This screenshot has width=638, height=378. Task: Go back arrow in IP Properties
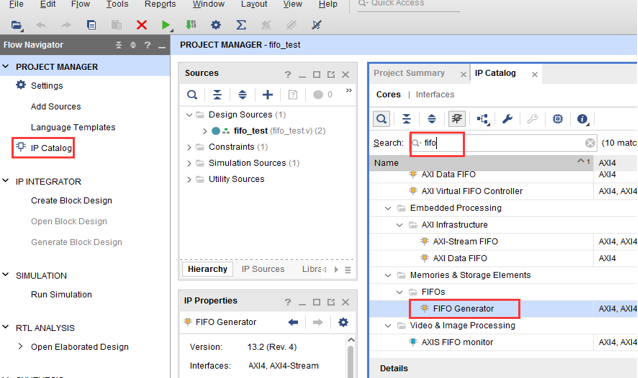click(x=293, y=322)
